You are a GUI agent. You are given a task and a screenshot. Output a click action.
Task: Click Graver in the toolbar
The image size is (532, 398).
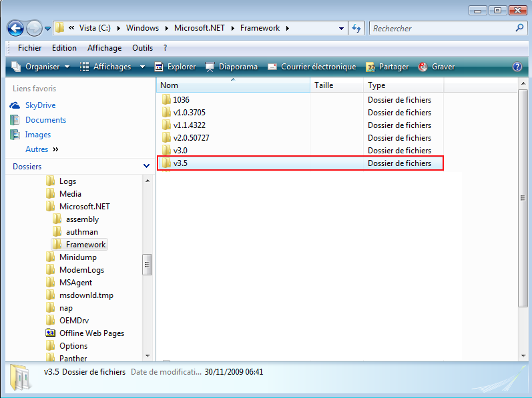[437, 67]
